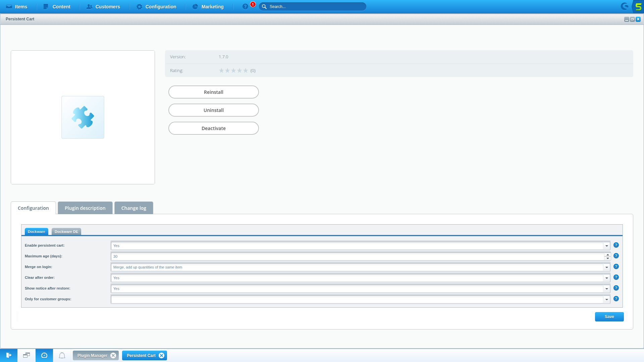Screen dimensions: 644x362
Task: Close the Persistent Cart taskbar tab
Action: pos(162,356)
